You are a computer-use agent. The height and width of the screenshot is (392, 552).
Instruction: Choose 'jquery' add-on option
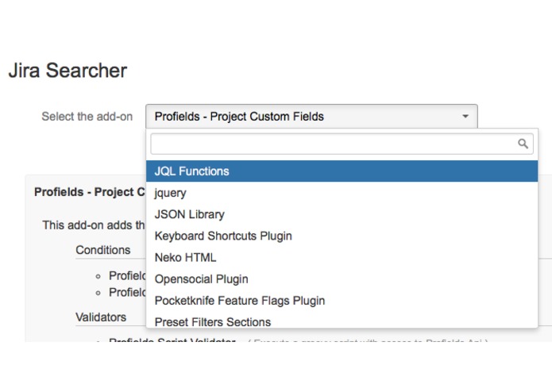pos(342,193)
